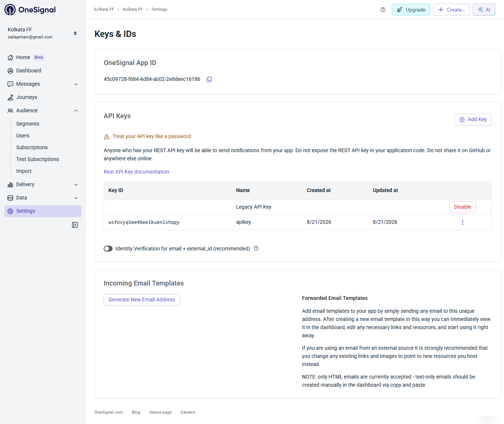Open Import under Audience
The width and height of the screenshot is (504, 424).
pos(24,171)
